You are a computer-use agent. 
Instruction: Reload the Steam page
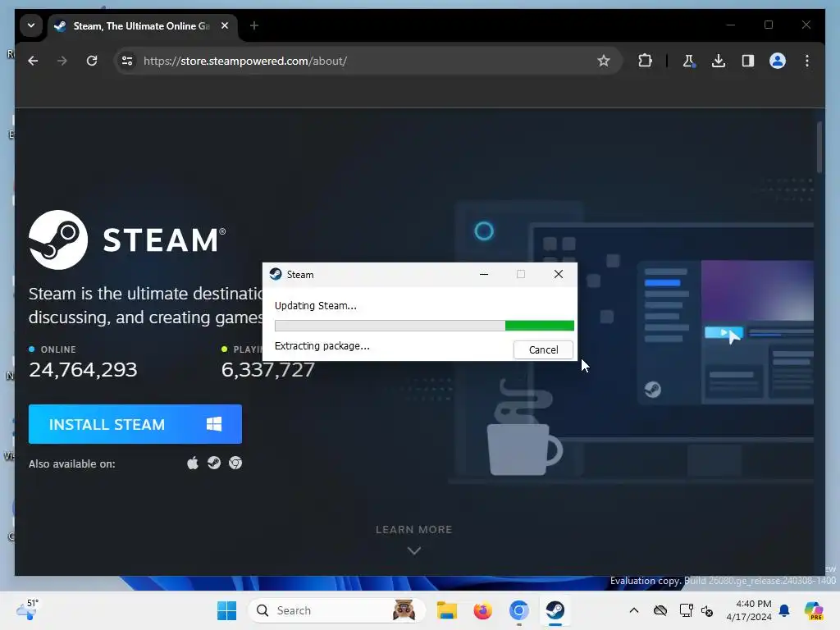(x=92, y=61)
